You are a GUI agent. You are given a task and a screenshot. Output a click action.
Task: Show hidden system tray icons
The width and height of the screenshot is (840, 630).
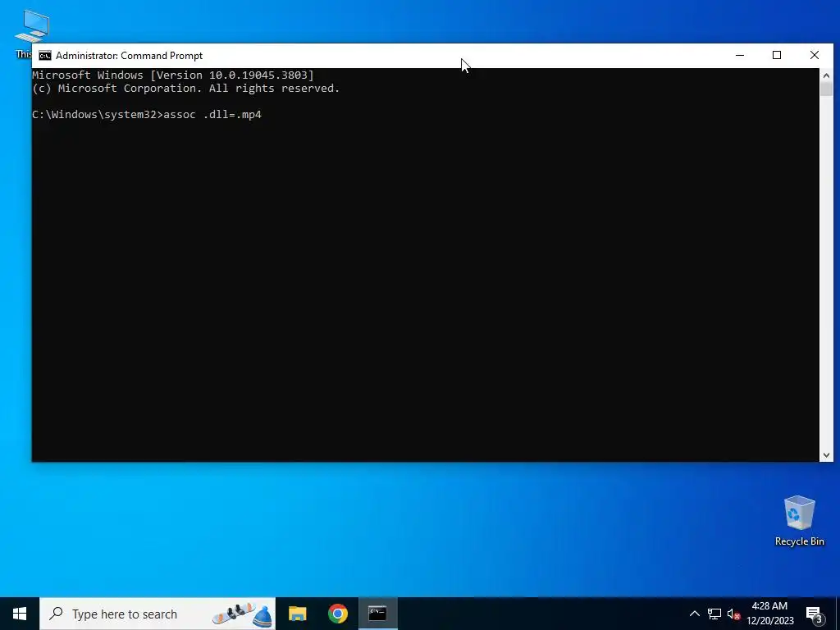pos(694,614)
